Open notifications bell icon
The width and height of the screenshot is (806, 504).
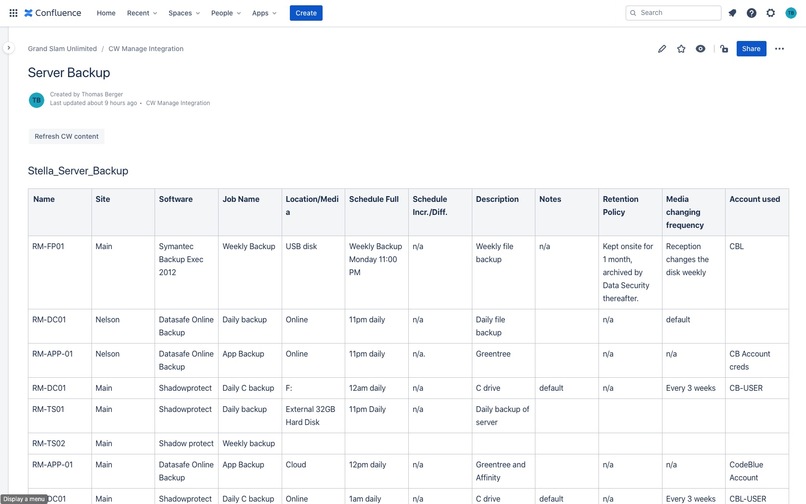point(732,13)
